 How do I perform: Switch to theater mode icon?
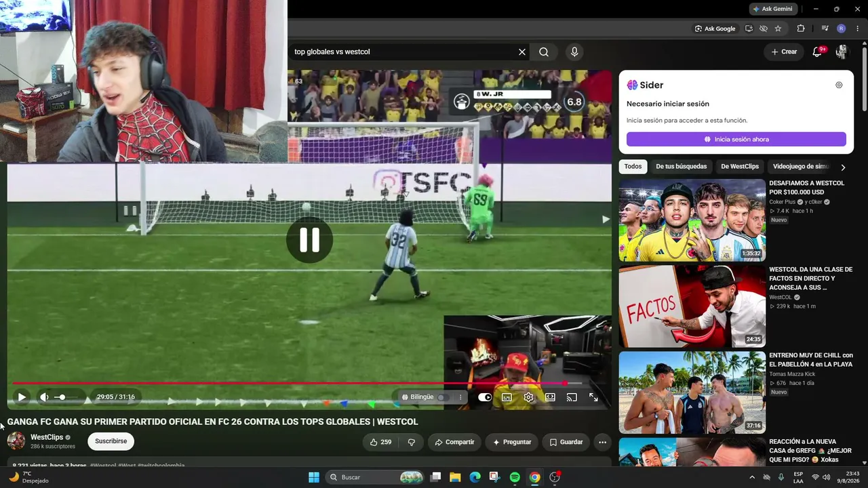550,397
